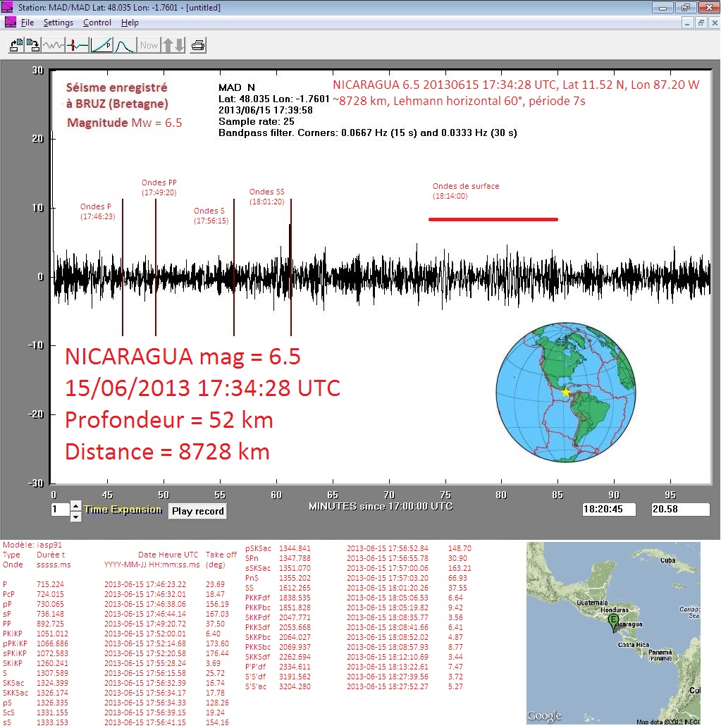This screenshot has width=721, height=728.
Task: Open the Help menu
Action: (130, 23)
